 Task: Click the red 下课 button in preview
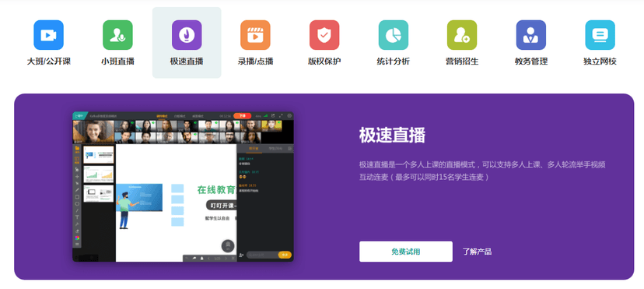[243, 116]
